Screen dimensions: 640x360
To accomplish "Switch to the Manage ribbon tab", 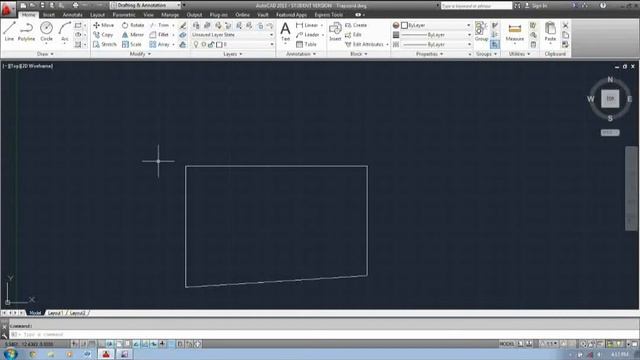I will (x=170, y=15).
